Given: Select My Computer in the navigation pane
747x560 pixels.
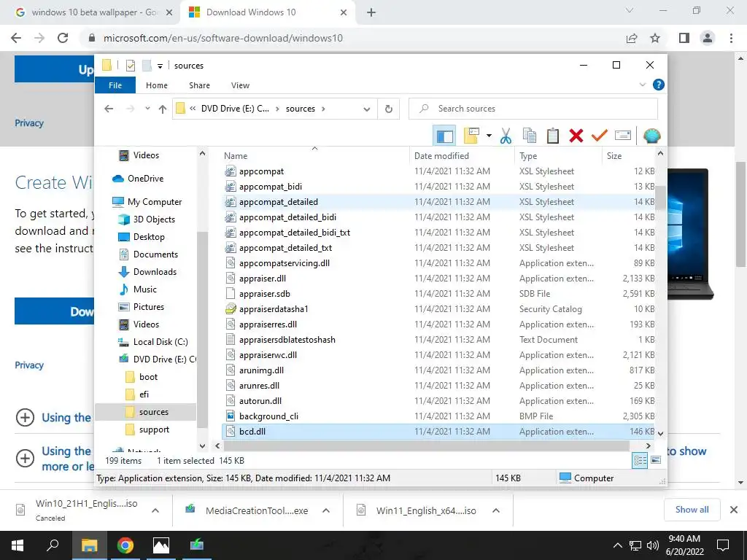Looking at the screenshot, I should 155,202.
